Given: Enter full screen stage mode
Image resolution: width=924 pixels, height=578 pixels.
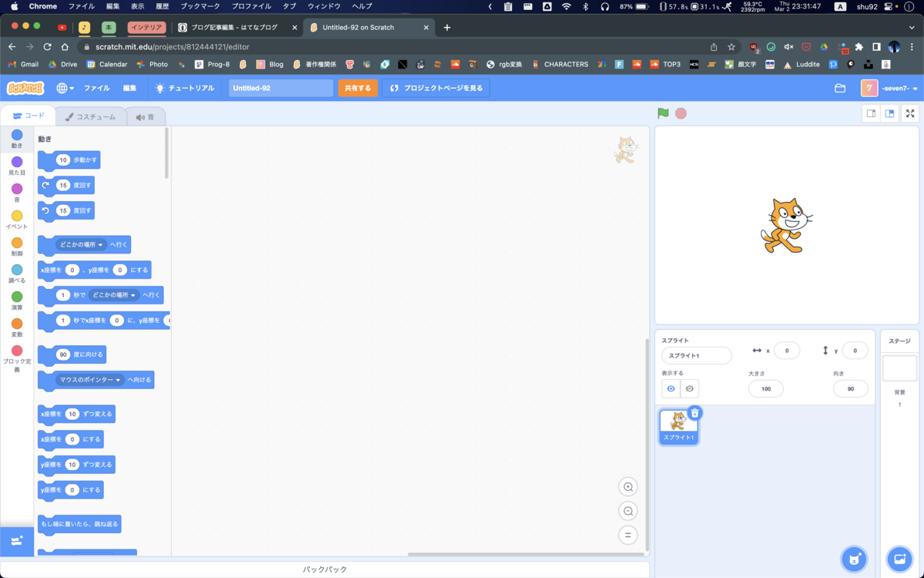Looking at the screenshot, I should (910, 113).
